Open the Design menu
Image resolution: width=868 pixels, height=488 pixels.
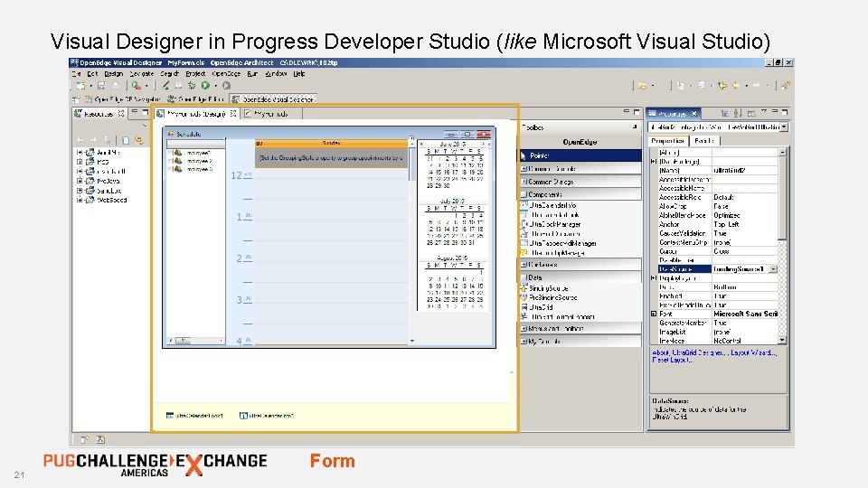[x=114, y=73]
